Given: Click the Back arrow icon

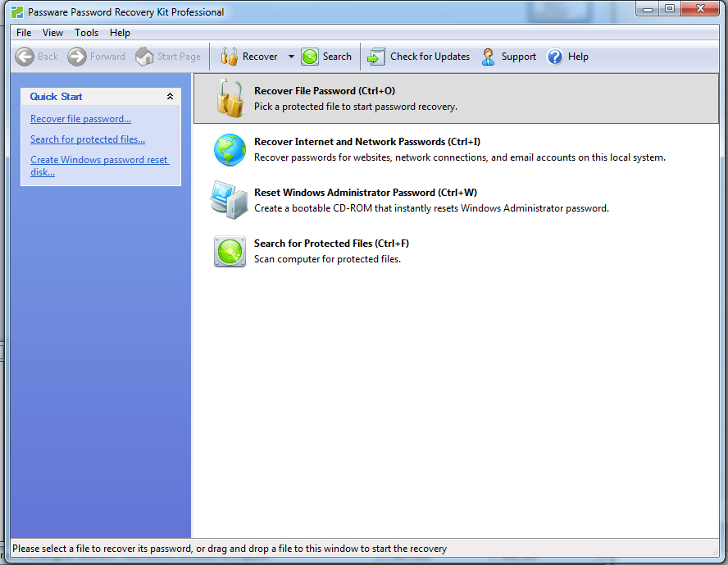Looking at the screenshot, I should click(x=24, y=57).
